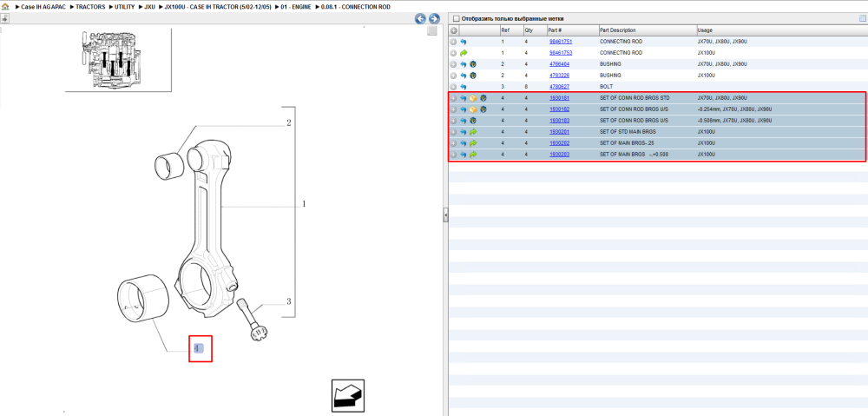Image resolution: width=868 pixels, height=416 pixels.
Task: Open part number link 1930202
Action: [559, 143]
